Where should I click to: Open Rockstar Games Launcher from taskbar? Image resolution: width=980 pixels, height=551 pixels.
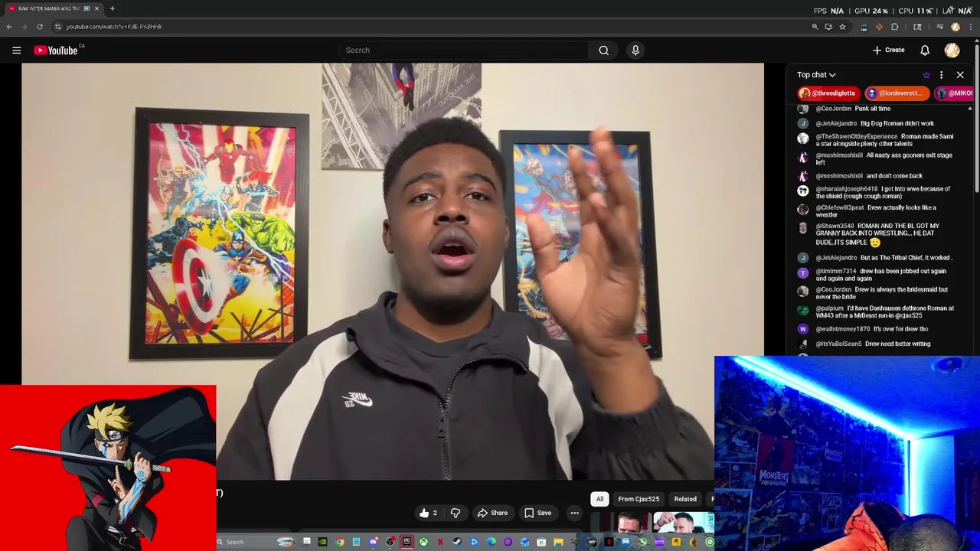[675, 542]
